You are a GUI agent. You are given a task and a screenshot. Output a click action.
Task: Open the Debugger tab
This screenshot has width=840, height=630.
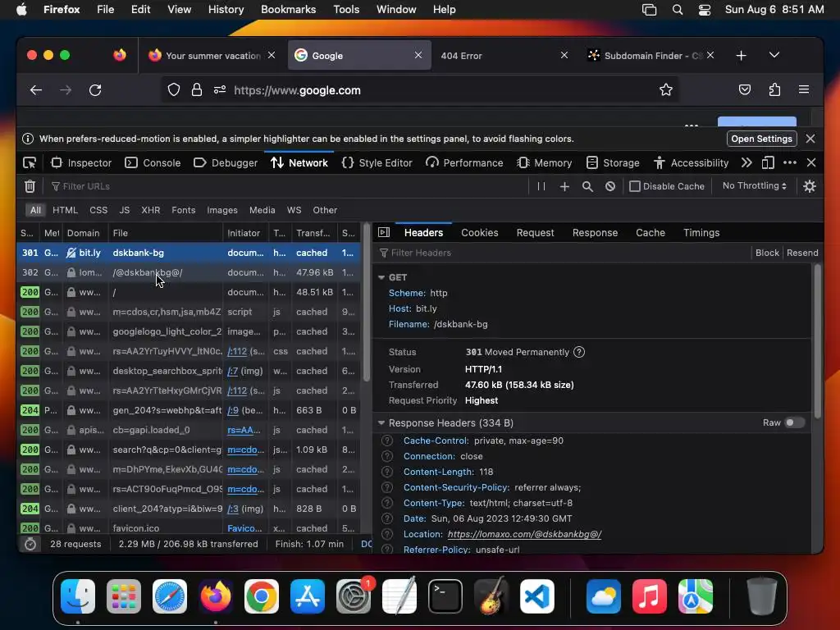[226, 163]
